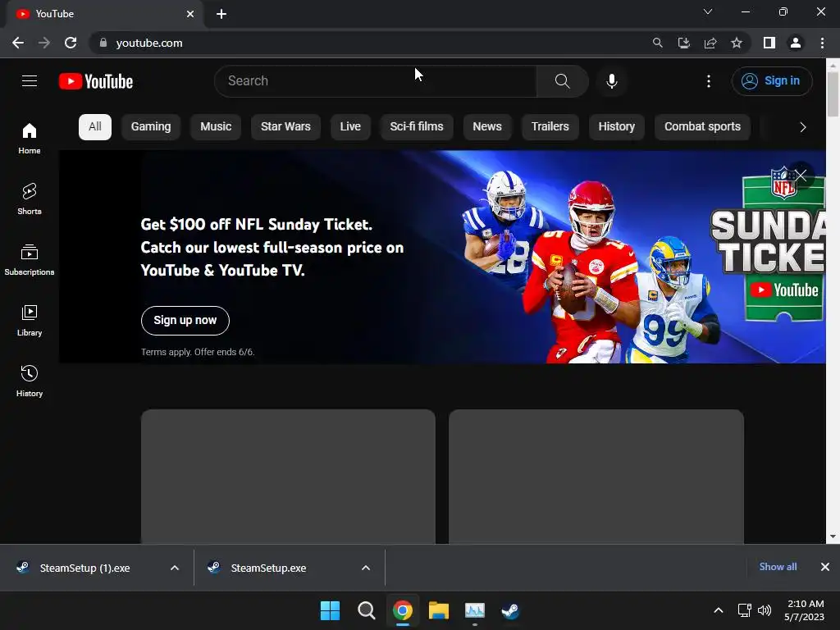Open the taskbar clock and date

[x=805, y=610]
